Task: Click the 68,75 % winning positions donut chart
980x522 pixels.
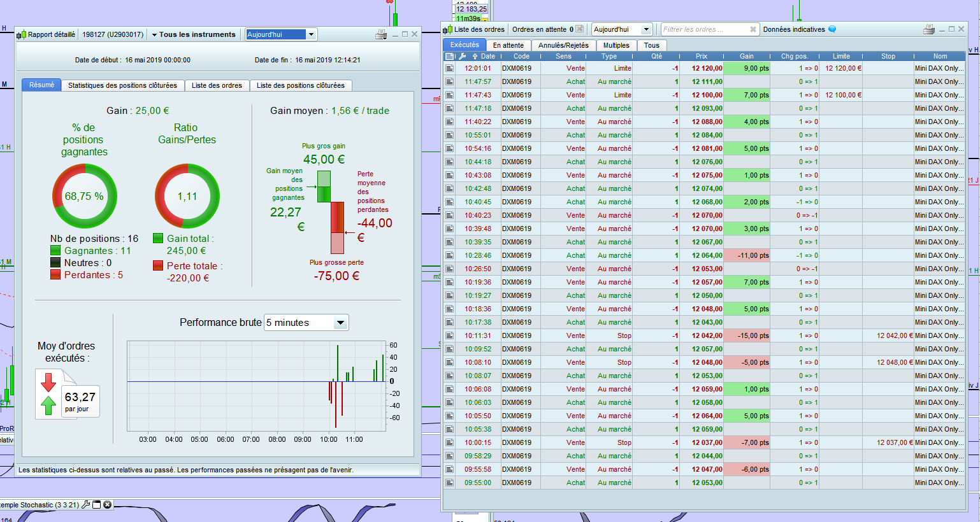Action: (84, 196)
